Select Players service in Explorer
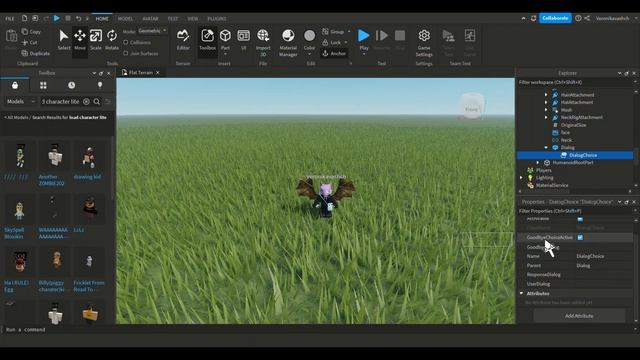Image resolution: width=640 pixels, height=360 pixels. [544, 170]
